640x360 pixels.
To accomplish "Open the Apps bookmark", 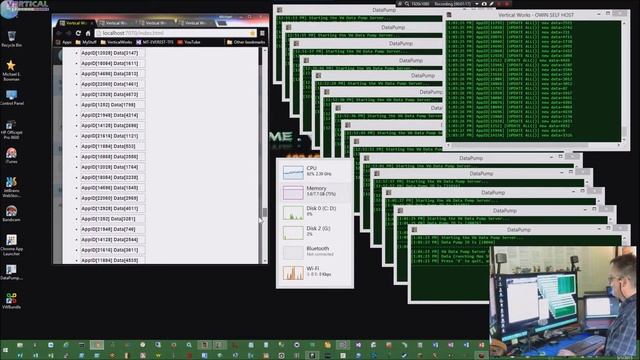I will [64, 42].
